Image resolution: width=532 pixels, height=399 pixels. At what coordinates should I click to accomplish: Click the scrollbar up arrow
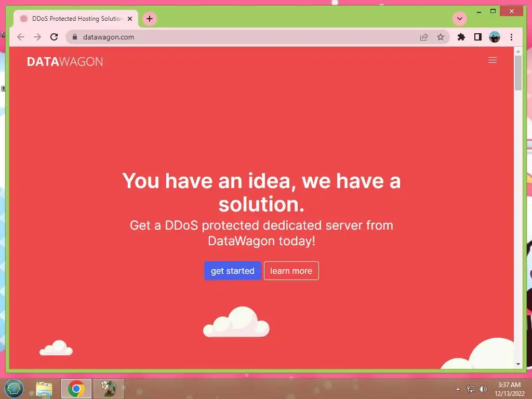pyautogui.click(x=518, y=51)
